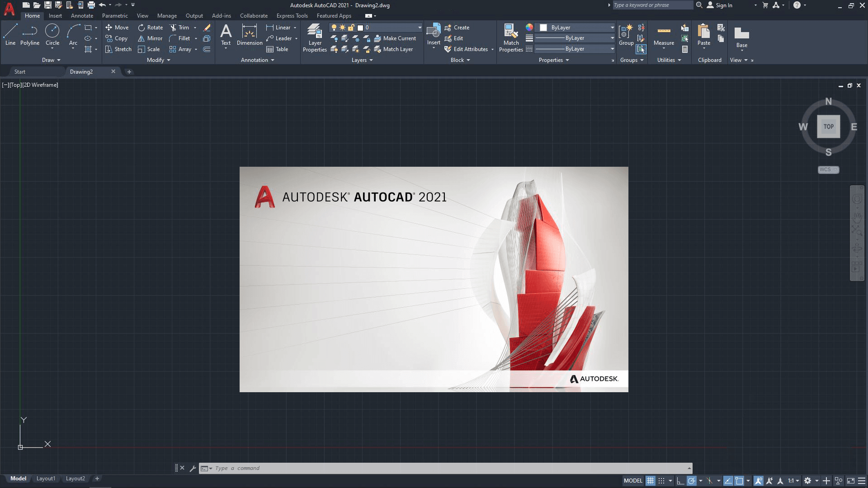Click the Offset tool icon
This screenshot has height=488, width=868.
coord(207,49)
